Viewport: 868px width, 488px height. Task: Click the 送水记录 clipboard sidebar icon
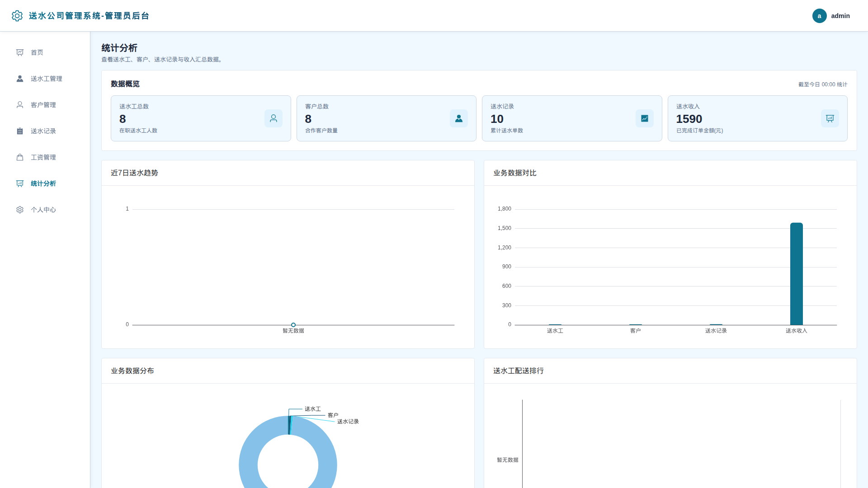pos(20,131)
